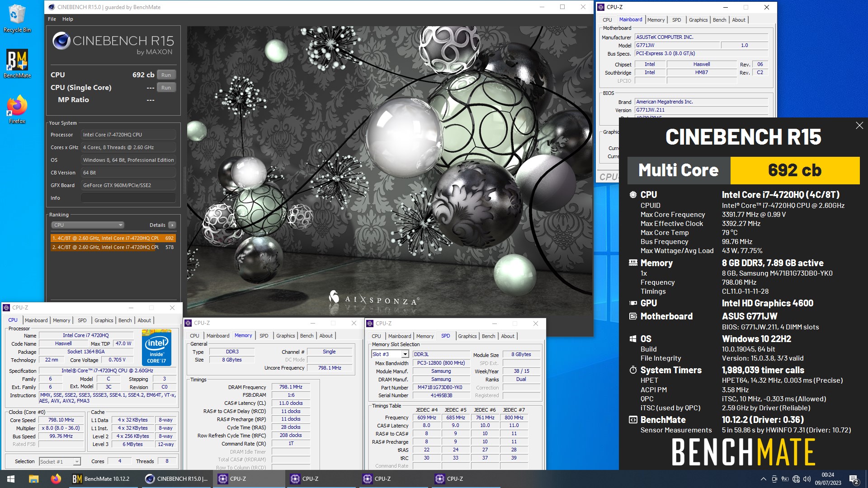The height and width of the screenshot is (488, 868).
Task: Click the CPU chip icon in BenchMate panel
Action: [x=633, y=195]
